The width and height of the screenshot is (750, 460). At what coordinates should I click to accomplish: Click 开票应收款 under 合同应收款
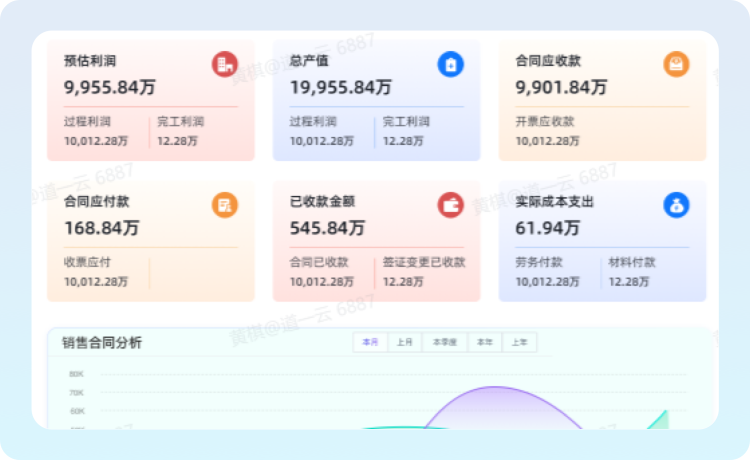[545, 122]
